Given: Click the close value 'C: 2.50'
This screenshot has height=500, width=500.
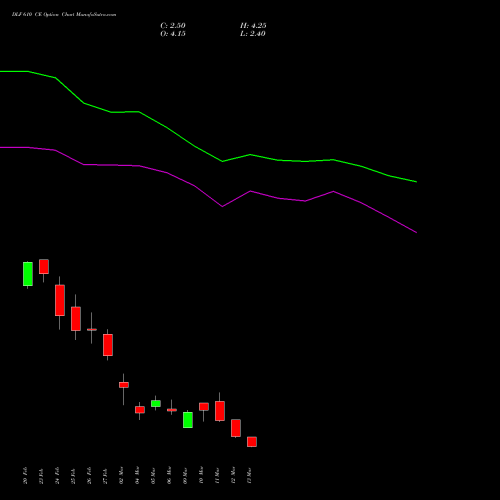Looking at the screenshot, I should (x=173, y=26).
